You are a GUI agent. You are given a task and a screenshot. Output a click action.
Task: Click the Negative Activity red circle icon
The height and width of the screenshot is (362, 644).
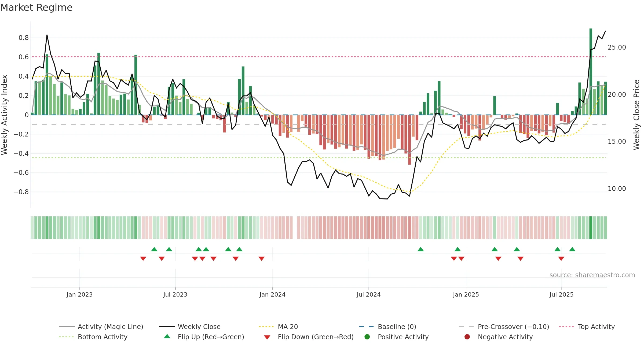[467, 337]
